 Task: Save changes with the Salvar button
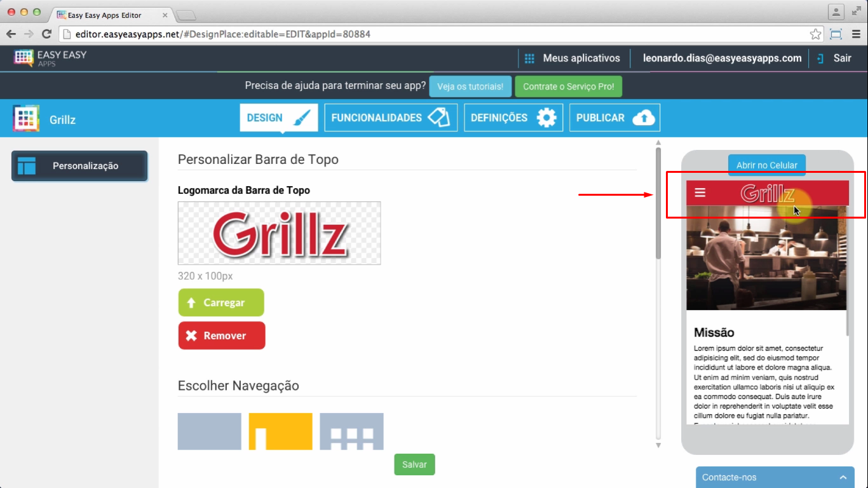tap(414, 464)
